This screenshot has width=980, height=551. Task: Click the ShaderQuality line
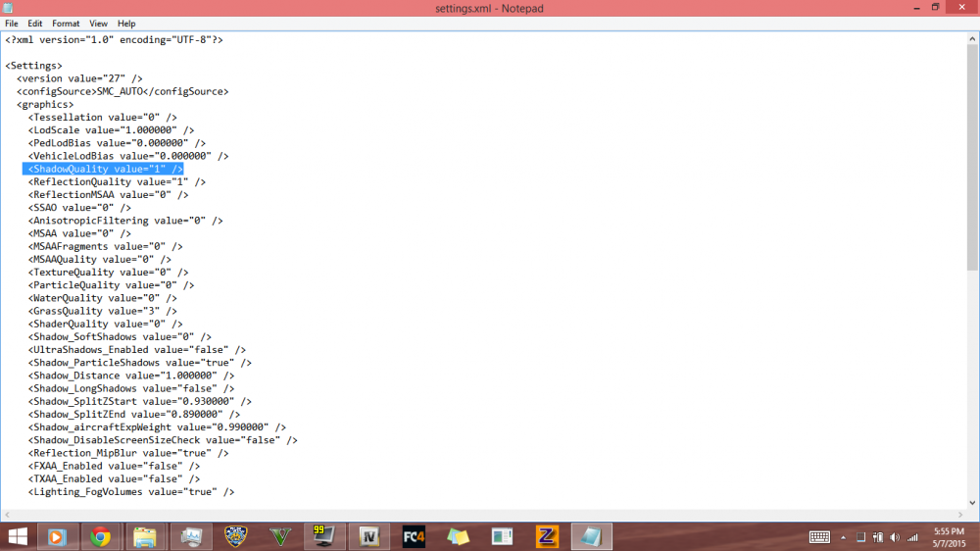tap(105, 324)
